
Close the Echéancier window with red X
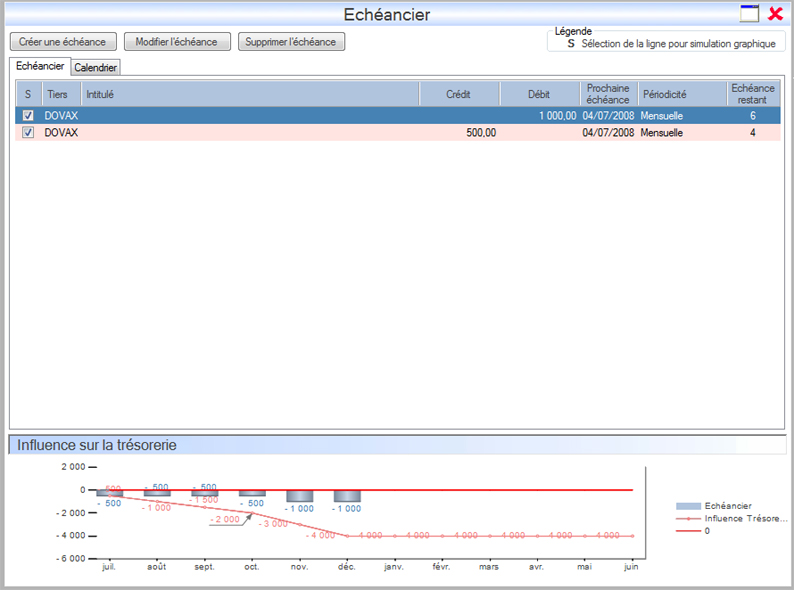775,14
